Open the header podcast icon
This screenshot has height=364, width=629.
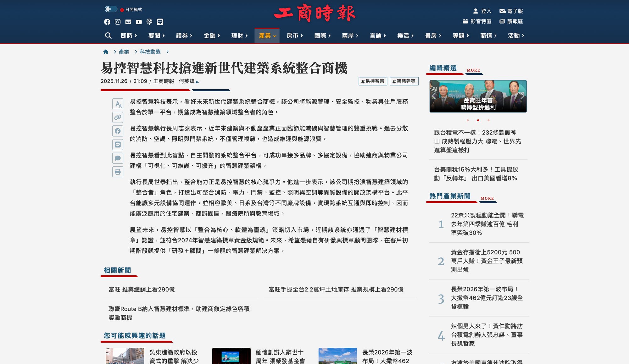[149, 22]
